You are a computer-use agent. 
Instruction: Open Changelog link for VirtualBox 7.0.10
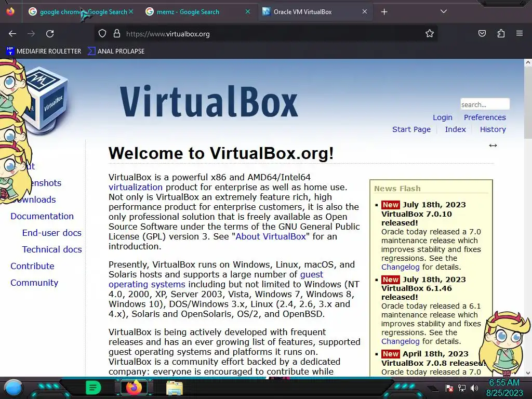[x=401, y=267]
